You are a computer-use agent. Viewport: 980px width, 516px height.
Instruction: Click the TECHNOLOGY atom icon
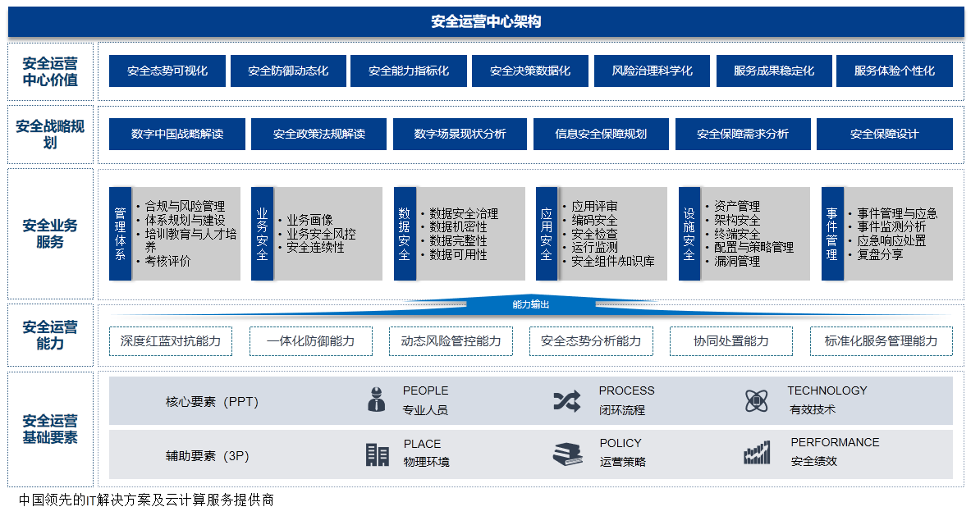pyautogui.click(x=756, y=400)
